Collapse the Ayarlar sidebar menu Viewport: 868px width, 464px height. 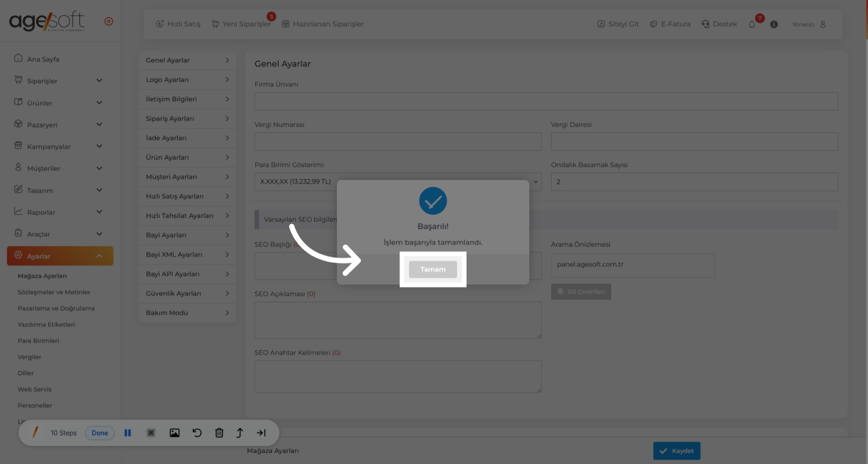[x=60, y=256]
